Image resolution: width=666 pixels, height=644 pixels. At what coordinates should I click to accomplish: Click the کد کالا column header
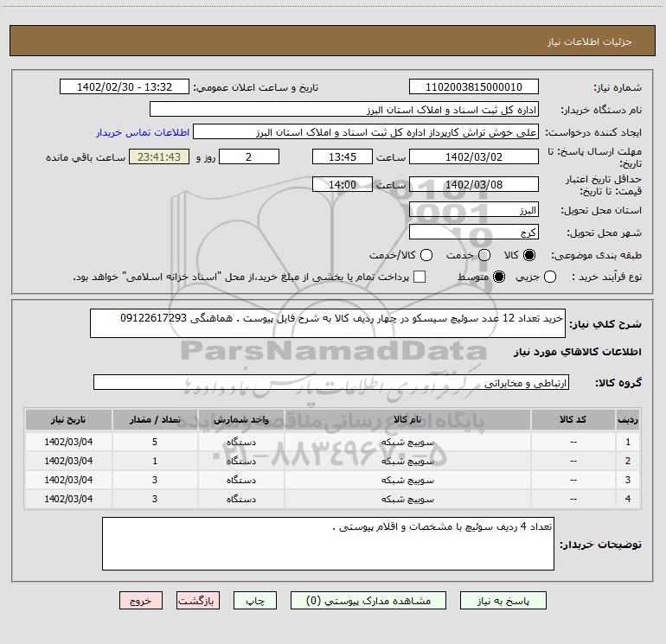(x=573, y=420)
